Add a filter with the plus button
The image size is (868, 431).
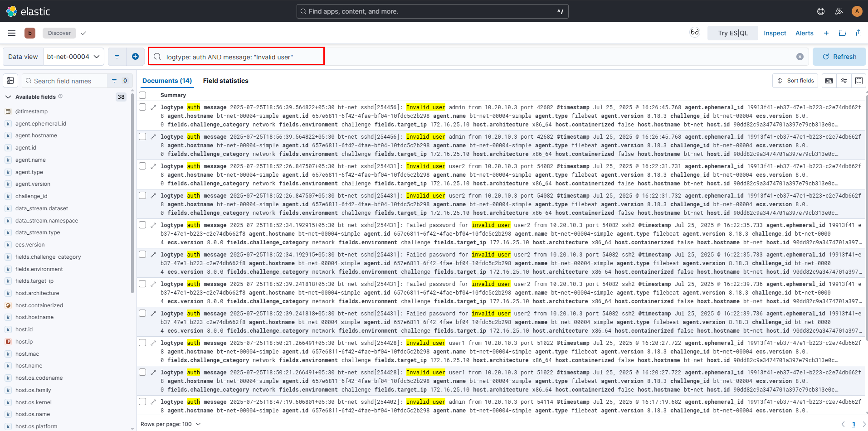(135, 57)
